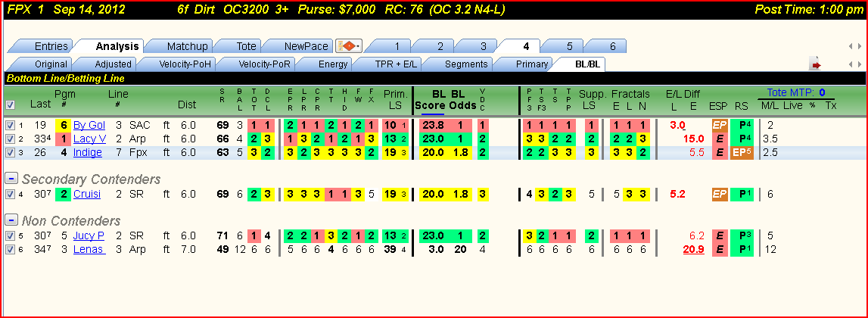Screen dimensions: 868x318
Task: Toggle the select-all header checkbox
Action: click(x=10, y=104)
